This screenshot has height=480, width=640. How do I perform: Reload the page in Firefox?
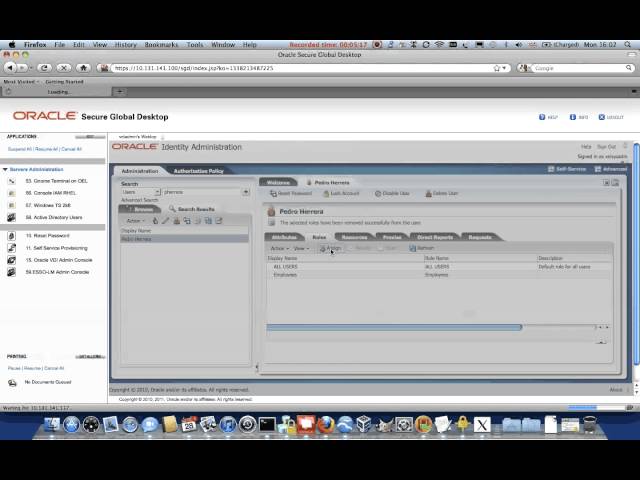(44, 68)
